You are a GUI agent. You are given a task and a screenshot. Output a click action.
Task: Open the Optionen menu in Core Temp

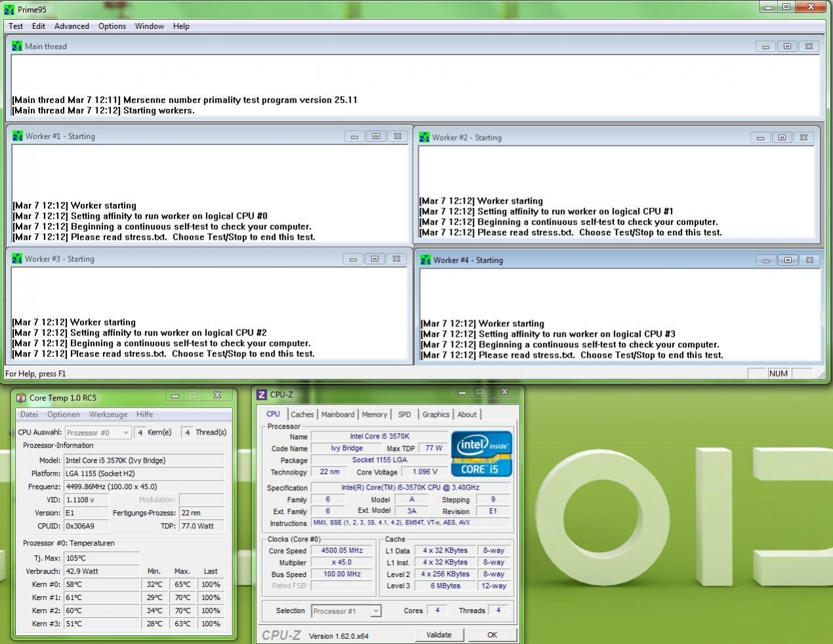click(x=64, y=415)
